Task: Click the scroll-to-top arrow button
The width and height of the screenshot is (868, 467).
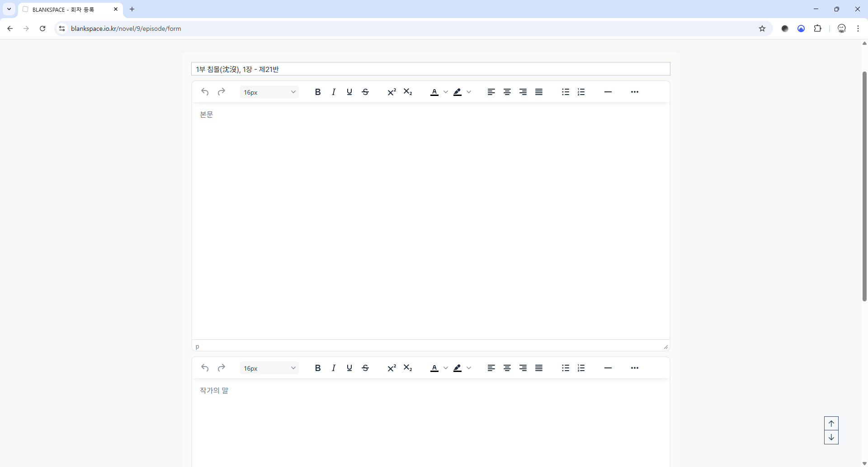Action: pyautogui.click(x=831, y=424)
